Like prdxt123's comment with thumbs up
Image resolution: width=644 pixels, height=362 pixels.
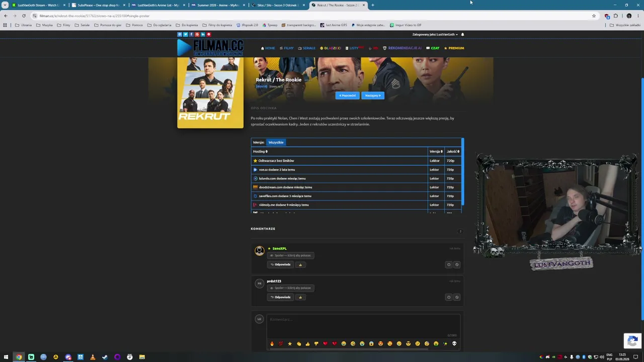click(x=300, y=297)
